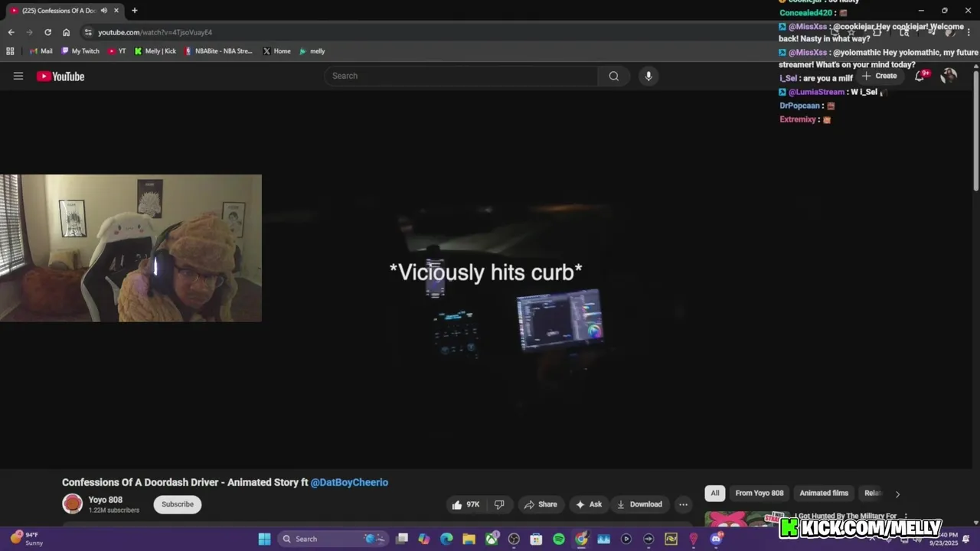Open the @DatBoyCheerio channel link
The height and width of the screenshot is (551, 980).
(x=349, y=482)
